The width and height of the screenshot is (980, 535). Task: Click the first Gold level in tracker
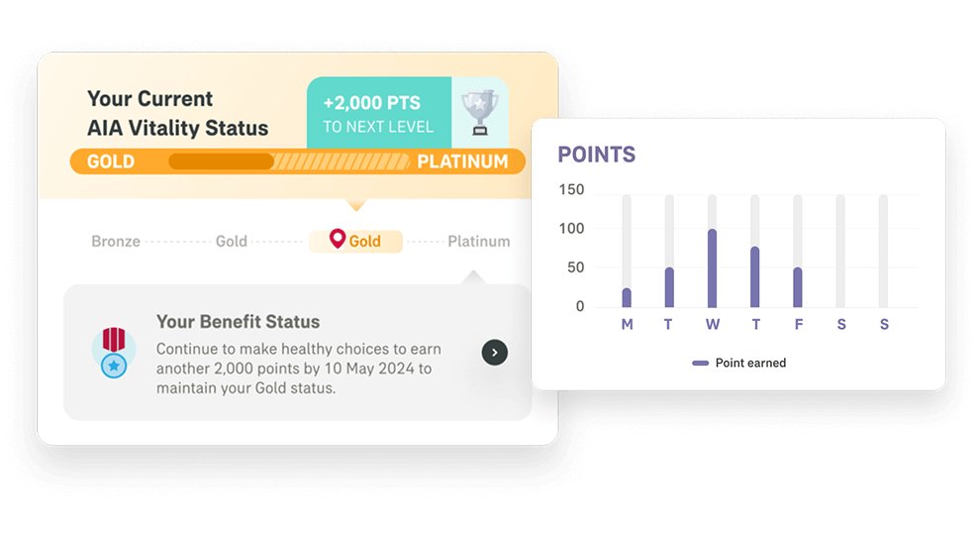pyautogui.click(x=232, y=241)
